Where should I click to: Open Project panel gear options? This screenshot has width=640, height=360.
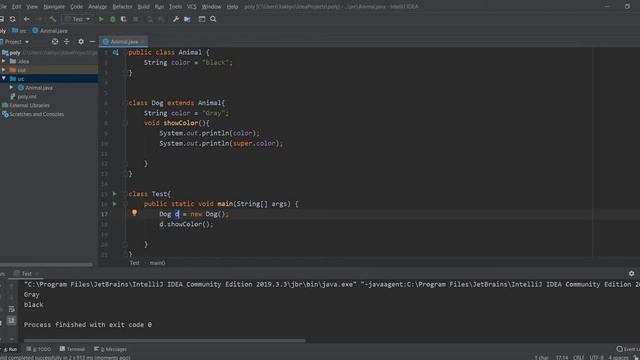81,42
